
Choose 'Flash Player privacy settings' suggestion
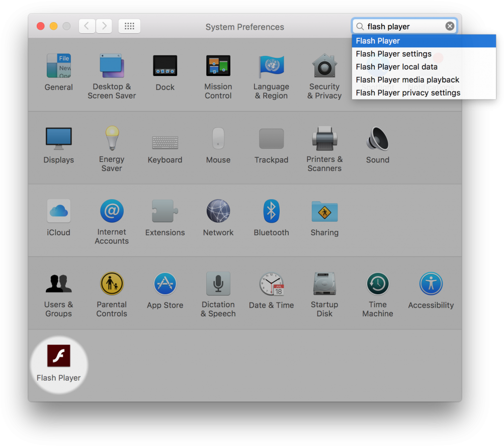click(424, 93)
